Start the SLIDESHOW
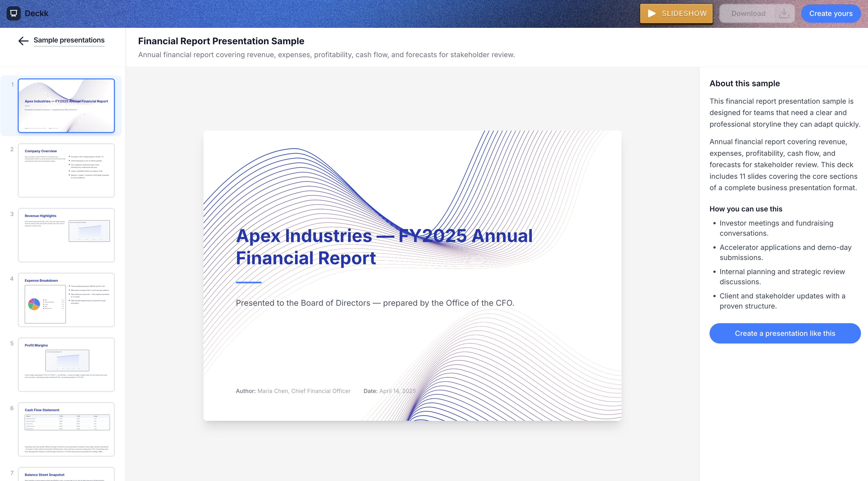 [676, 13]
